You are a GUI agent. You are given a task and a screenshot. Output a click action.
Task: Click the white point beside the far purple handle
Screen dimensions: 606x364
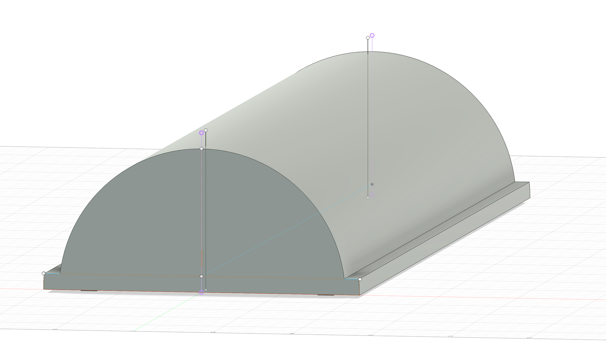tap(368, 38)
